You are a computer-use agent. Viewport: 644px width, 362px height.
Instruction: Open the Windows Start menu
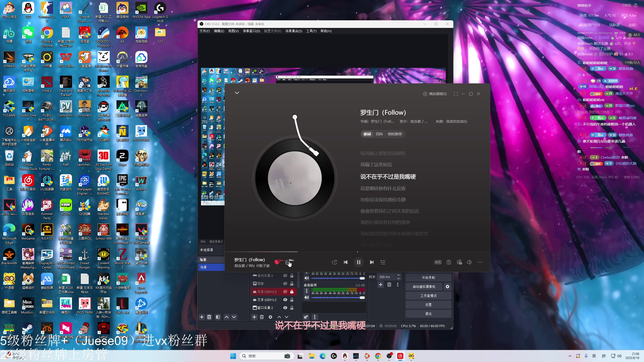(233, 356)
